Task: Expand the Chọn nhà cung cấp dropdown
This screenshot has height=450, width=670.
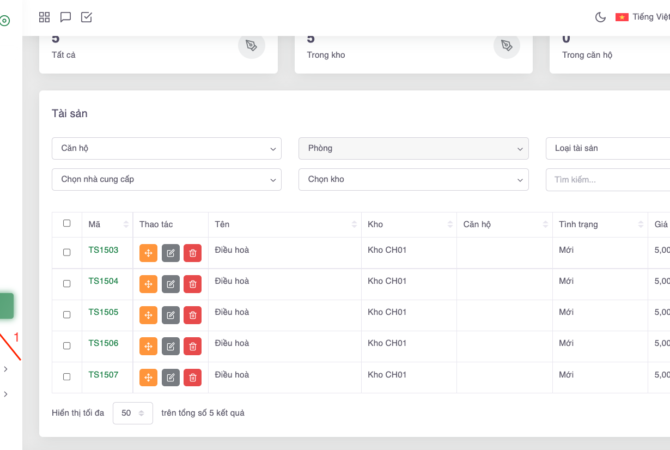Action: [x=166, y=179]
